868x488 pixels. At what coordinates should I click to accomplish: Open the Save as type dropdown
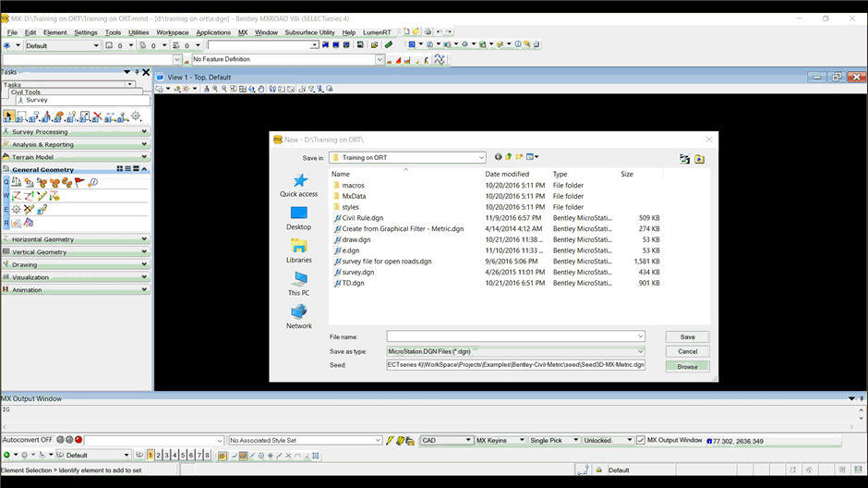tap(640, 351)
